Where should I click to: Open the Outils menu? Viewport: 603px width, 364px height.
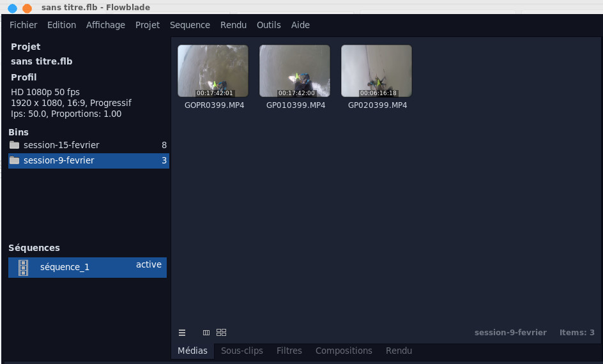tap(269, 25)
